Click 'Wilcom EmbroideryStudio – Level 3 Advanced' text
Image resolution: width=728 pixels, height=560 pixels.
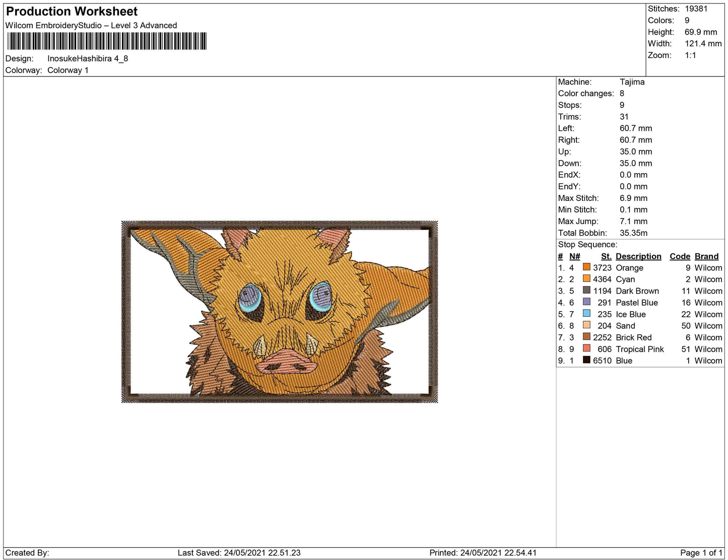tap(91, 25)
